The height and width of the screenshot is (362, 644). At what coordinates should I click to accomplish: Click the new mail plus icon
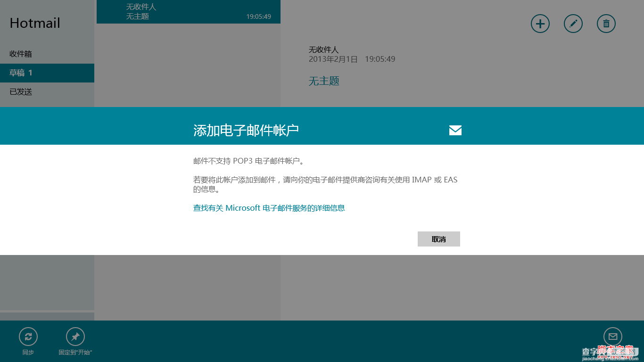click(x=540, y=24)
